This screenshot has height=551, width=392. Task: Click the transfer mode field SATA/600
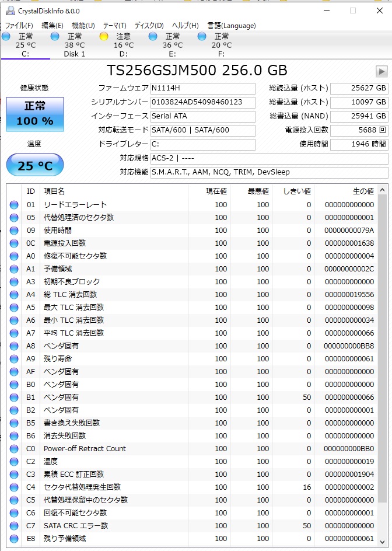coord(202,130)
